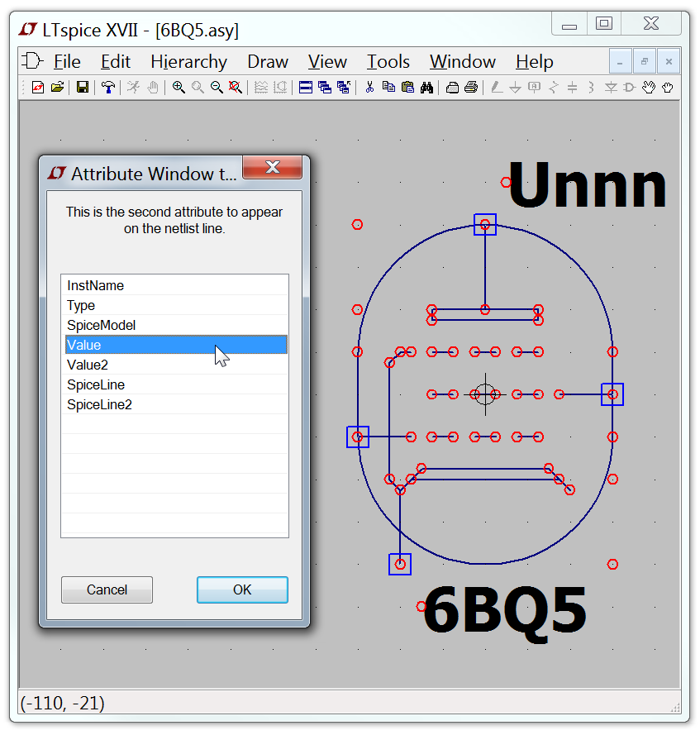This screenshot has height=735, width=700.
Task: Open the Draw menu
Action: pyautogui.click(x=267, y=61)
